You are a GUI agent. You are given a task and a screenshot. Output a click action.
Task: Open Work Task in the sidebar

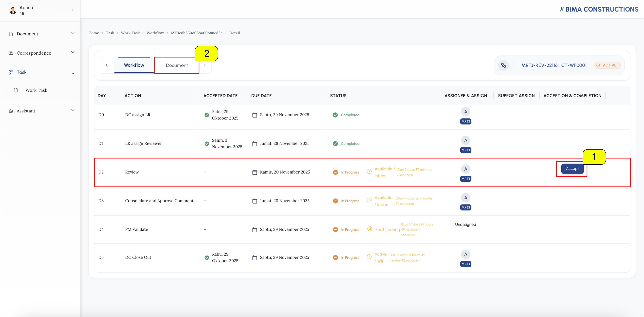tap(36, 90)
